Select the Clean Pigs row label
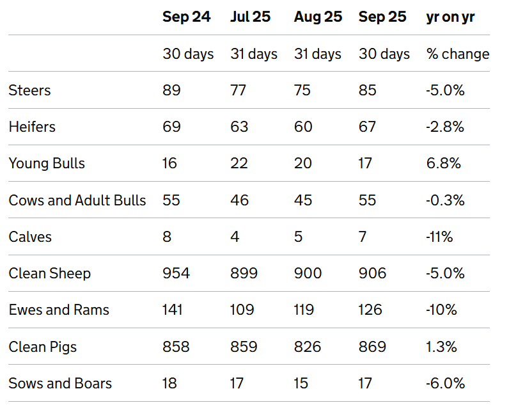Viewport: 532px width, 405px height. (43, 347)
